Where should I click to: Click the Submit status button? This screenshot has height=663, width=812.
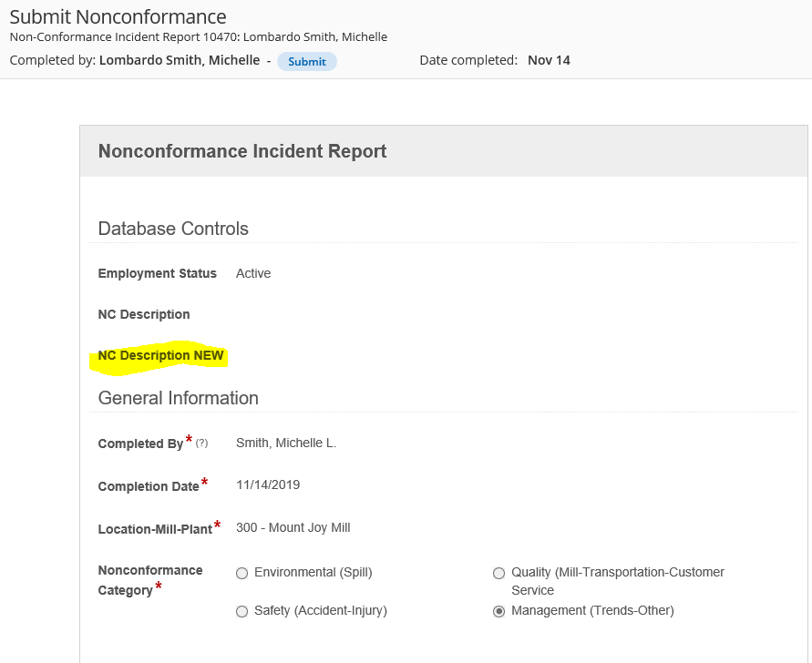tap(306, 62)
